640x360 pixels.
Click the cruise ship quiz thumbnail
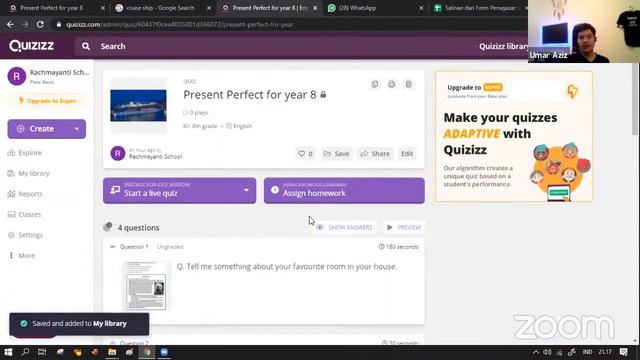pos(138,106)
